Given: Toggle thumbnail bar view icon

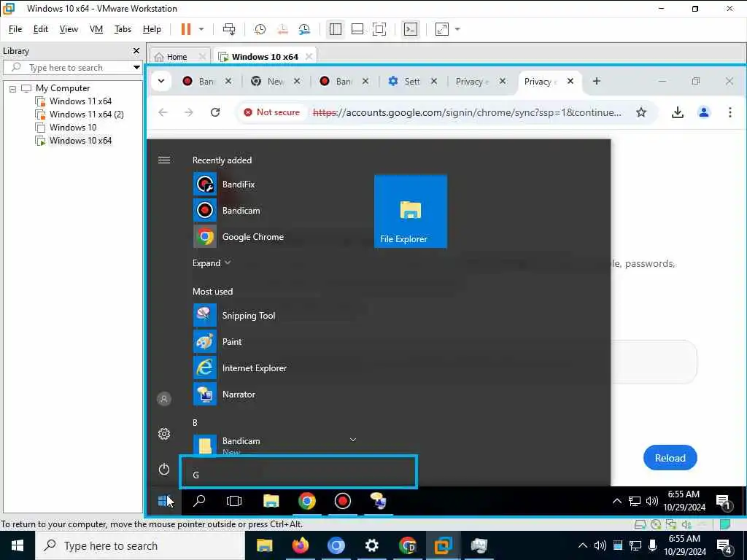Looking at the screenshot, I should point(357,29).
